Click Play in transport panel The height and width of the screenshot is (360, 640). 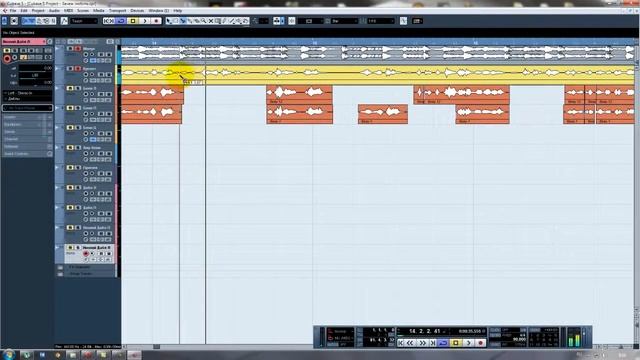pos(468,343)
